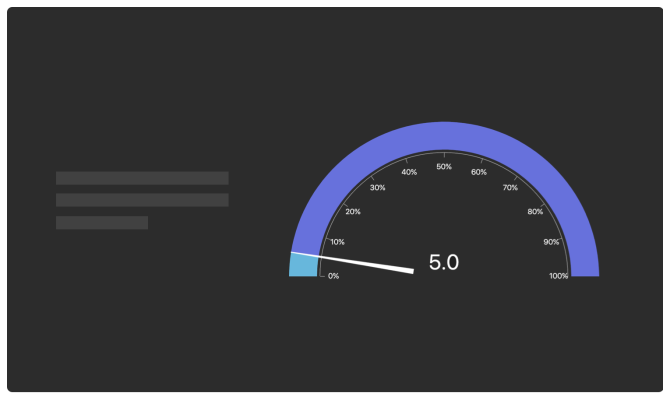Viewport: 663px width, 400px height.
Task: Click the 70% gauge tick label
Action: [510, 187]
